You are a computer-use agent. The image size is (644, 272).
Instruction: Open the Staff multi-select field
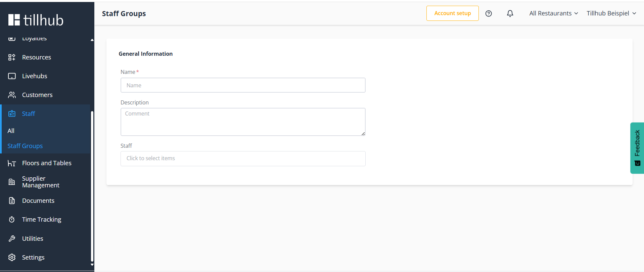tap(243, 158)
